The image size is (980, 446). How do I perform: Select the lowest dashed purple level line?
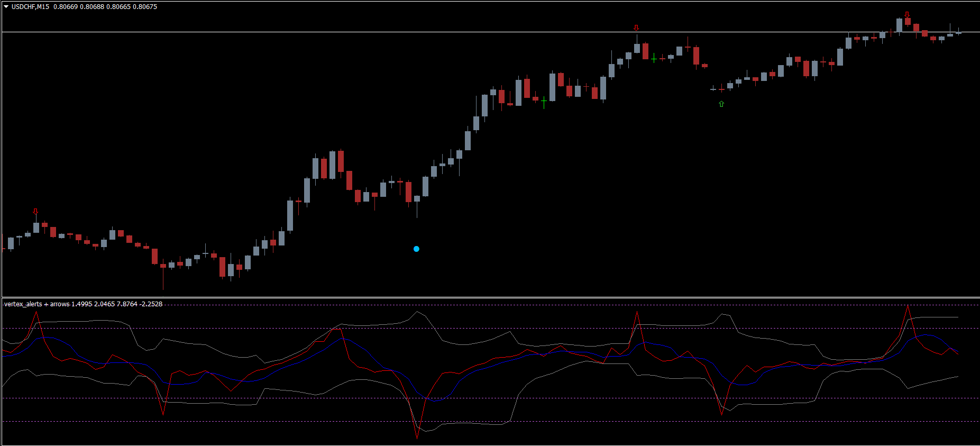pyautogui.click(x=476, y=422)
